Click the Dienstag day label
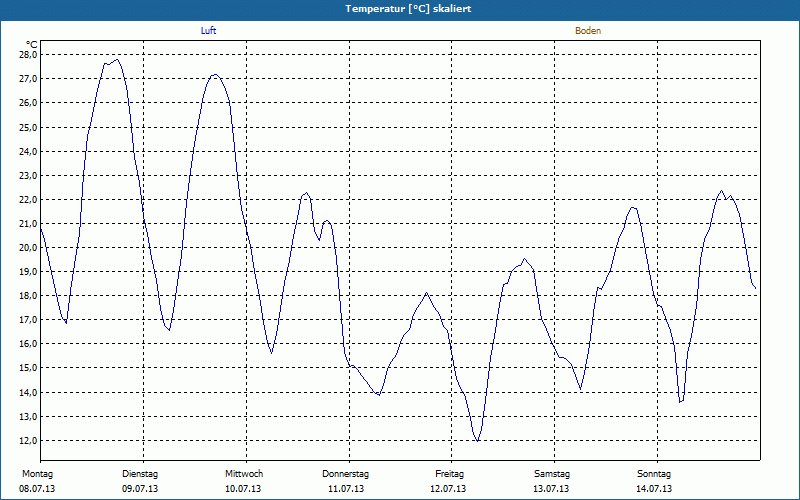The width and height of the screenshot is (800, 500). point(140,474)
